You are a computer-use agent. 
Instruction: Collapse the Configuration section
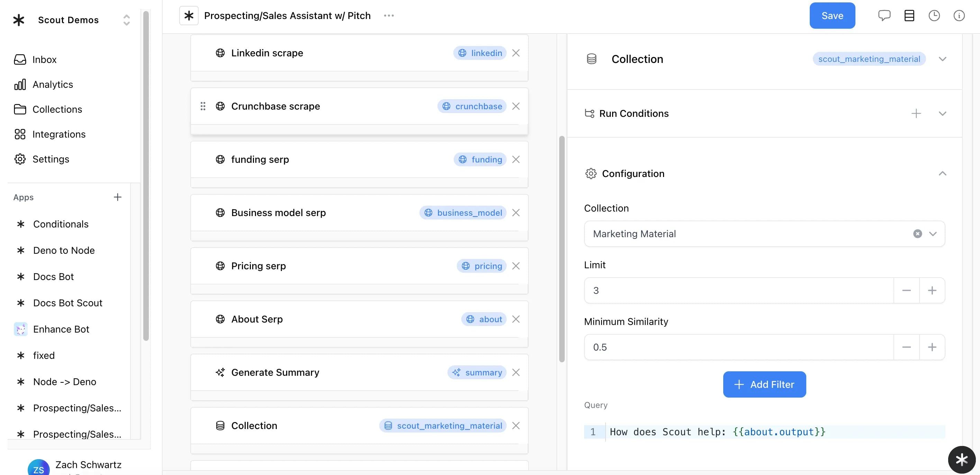(x=942, y=173)
